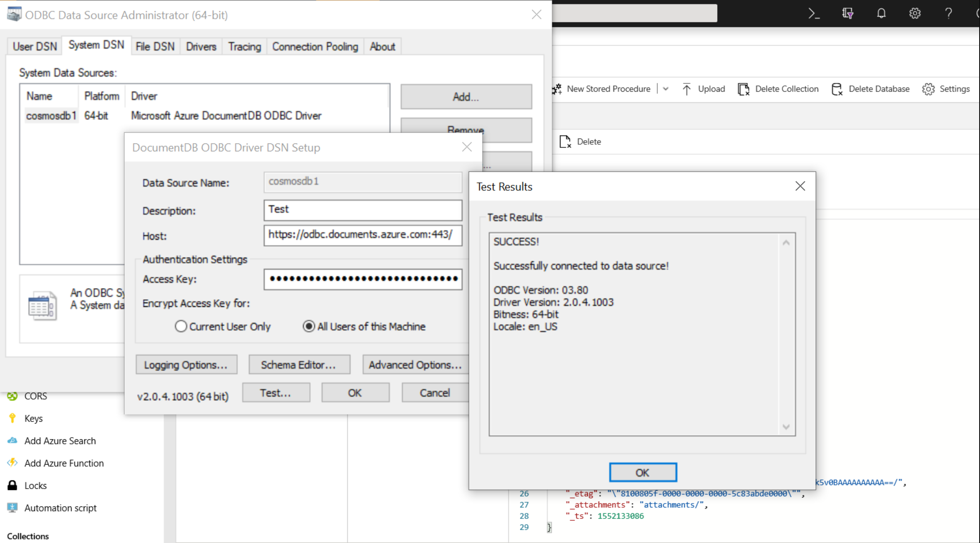Open portal settings gear icon
The image size is (980, 543).
pos(915,14)
